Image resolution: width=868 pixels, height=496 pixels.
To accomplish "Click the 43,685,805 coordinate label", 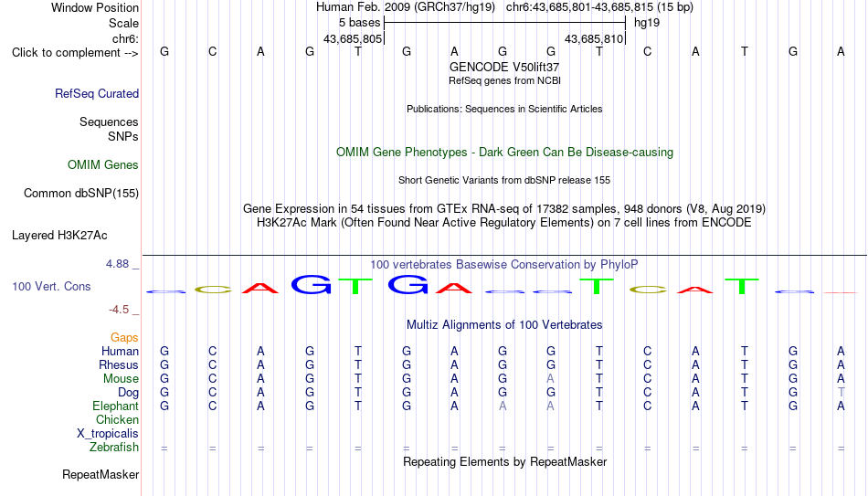I will point(353,38).
